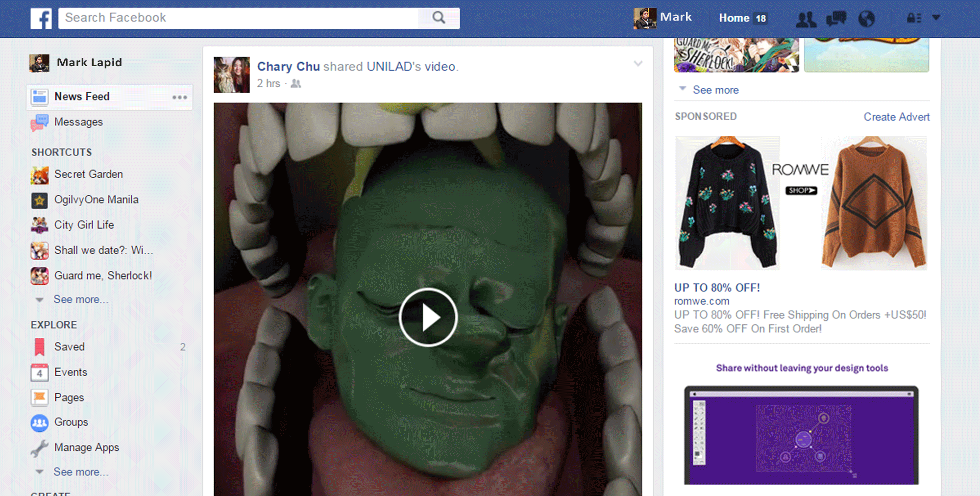
Task: Open Guard me, Sherlock! shortcut icon
Action: coord(40,276)
